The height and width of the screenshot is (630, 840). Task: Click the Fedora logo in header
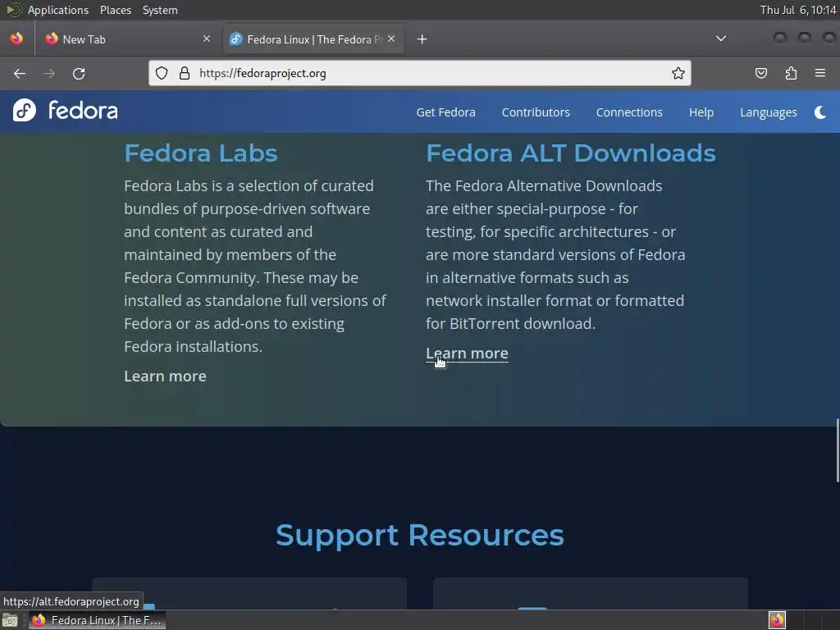[x=66, y=111]
